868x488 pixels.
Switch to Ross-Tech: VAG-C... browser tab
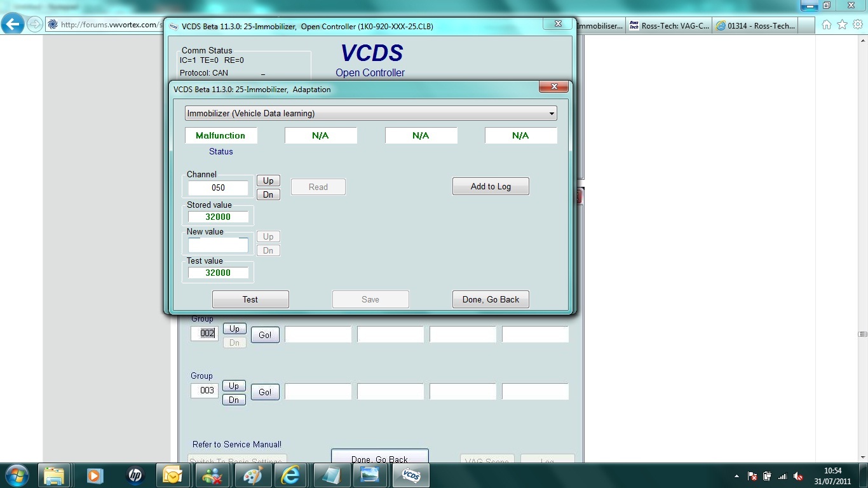click(x=669, y=25)
